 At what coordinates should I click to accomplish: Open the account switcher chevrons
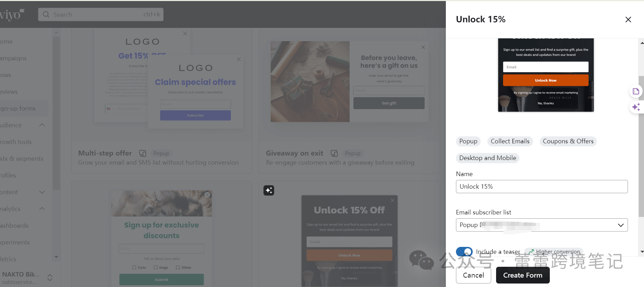coord(50,278)
